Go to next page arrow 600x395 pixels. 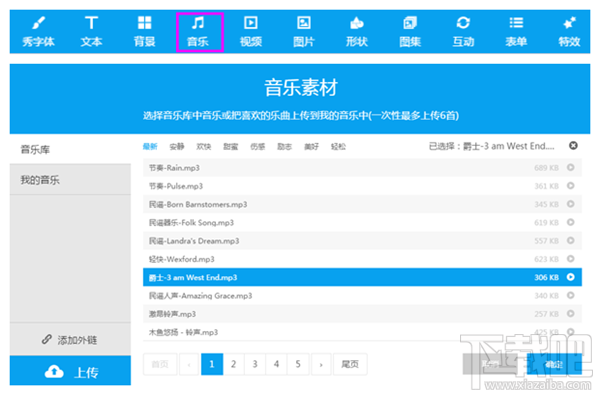(321, 364)
